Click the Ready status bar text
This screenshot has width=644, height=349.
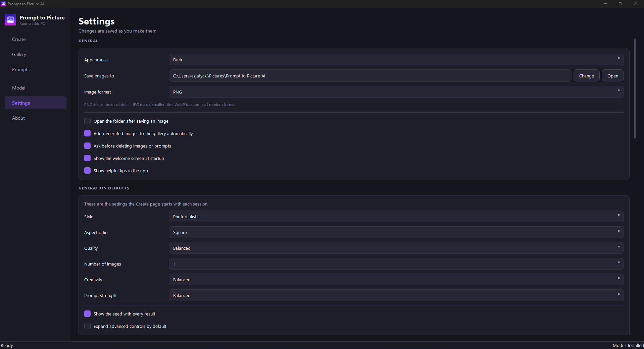point(7,345)
